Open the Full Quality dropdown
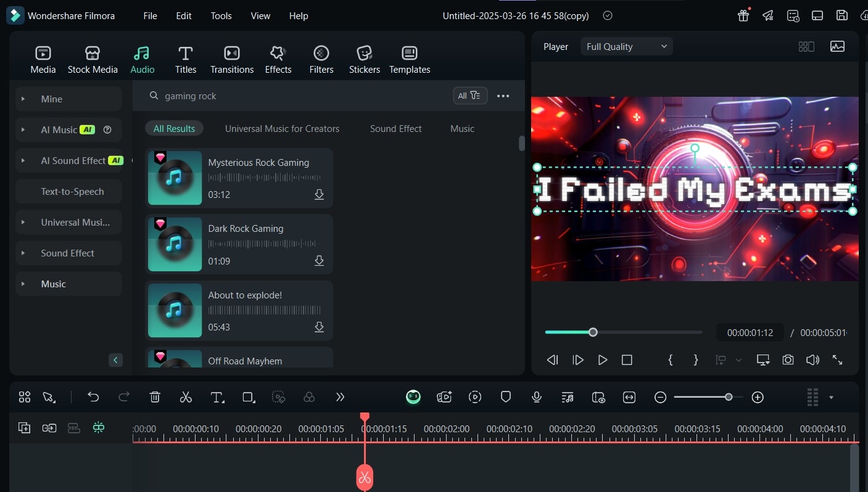 coord(627,46)
